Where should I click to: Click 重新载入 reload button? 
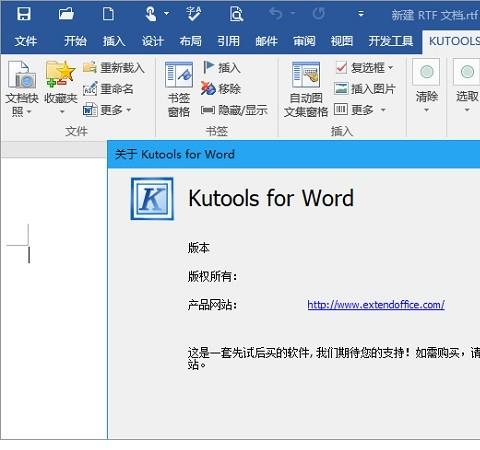pos(114,68)
